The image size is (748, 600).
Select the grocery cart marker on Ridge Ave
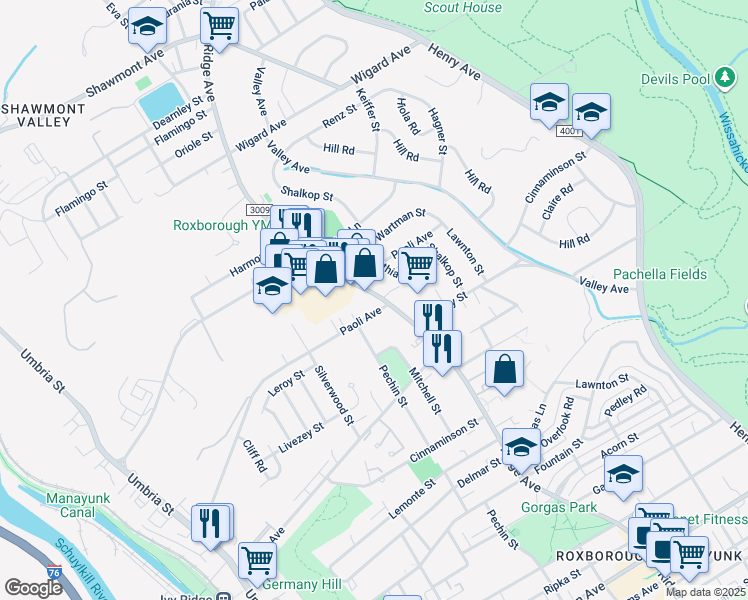coord(219,26)
